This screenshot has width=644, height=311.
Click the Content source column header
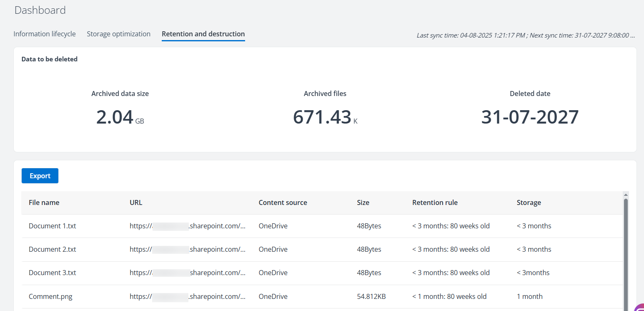tap(283, 202)
